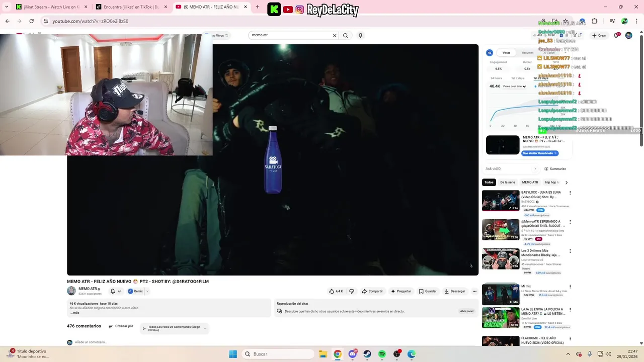Start voice search with the microphone icon

coord(360,35)
